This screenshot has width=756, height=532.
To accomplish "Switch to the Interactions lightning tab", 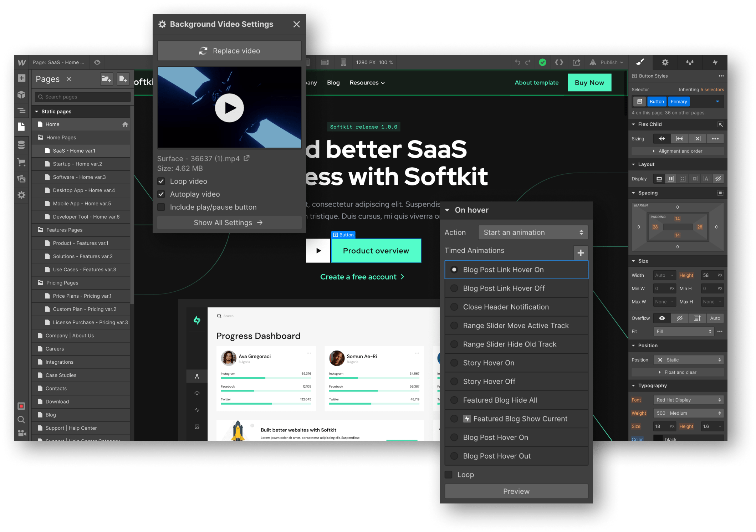I will click(x=715, y=62).
